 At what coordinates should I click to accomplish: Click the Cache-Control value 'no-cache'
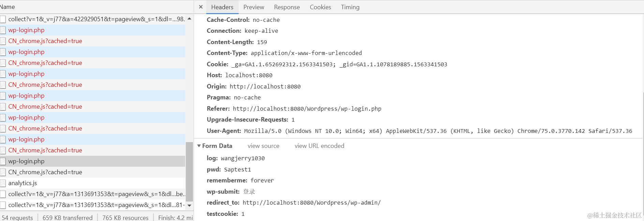[x=266, y=20]
